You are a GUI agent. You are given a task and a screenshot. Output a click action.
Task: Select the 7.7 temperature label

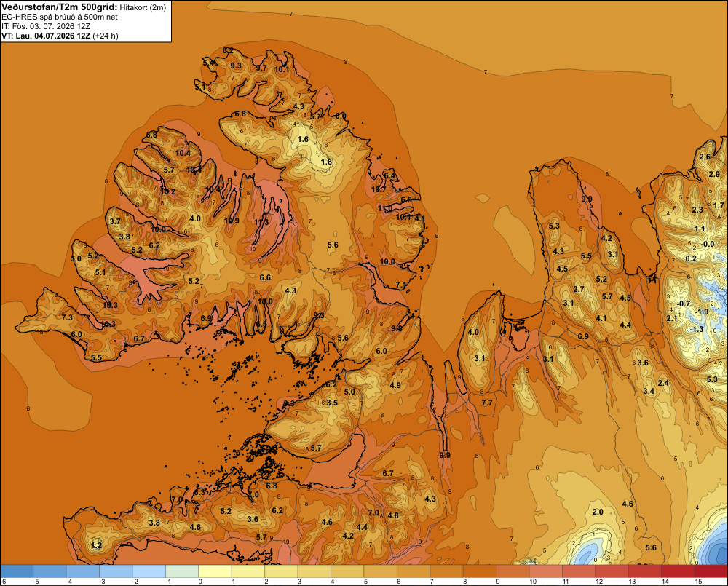click(486, 403)
